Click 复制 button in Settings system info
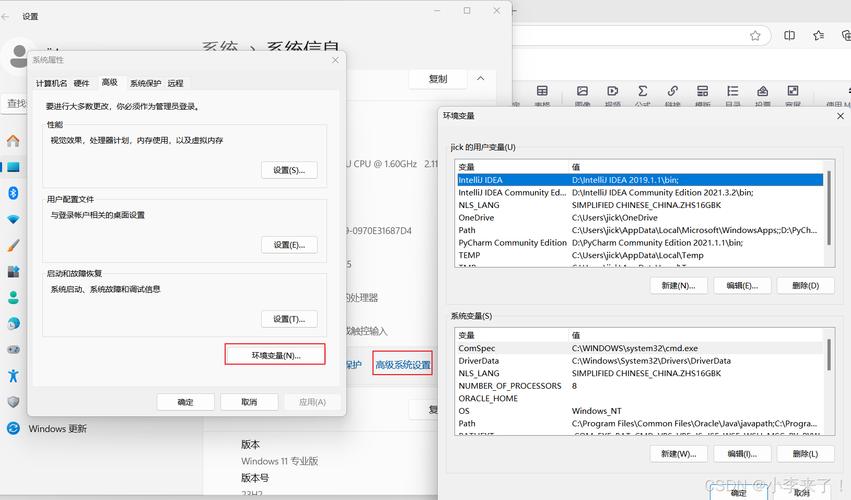This screenshot has width=851, height=500. 438,79
